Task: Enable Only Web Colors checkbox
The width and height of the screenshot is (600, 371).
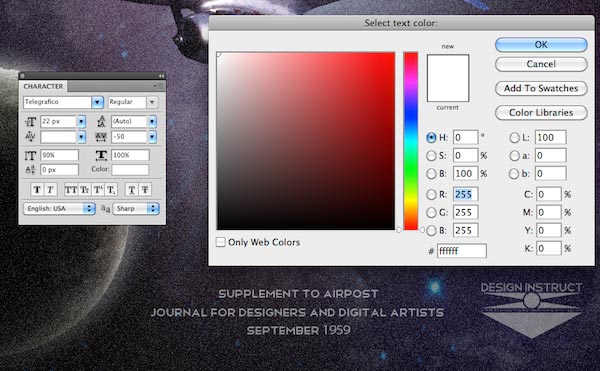Action: tap(220, 242)
